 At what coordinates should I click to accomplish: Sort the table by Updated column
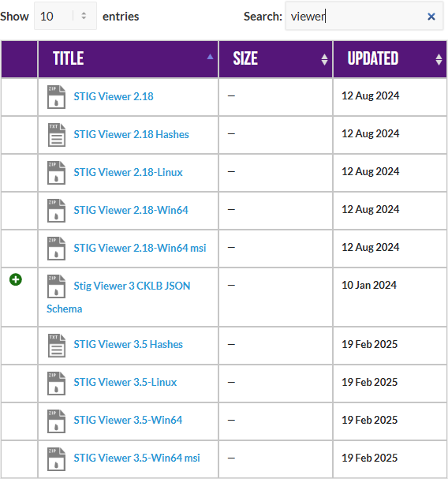(x=390, y=59)
